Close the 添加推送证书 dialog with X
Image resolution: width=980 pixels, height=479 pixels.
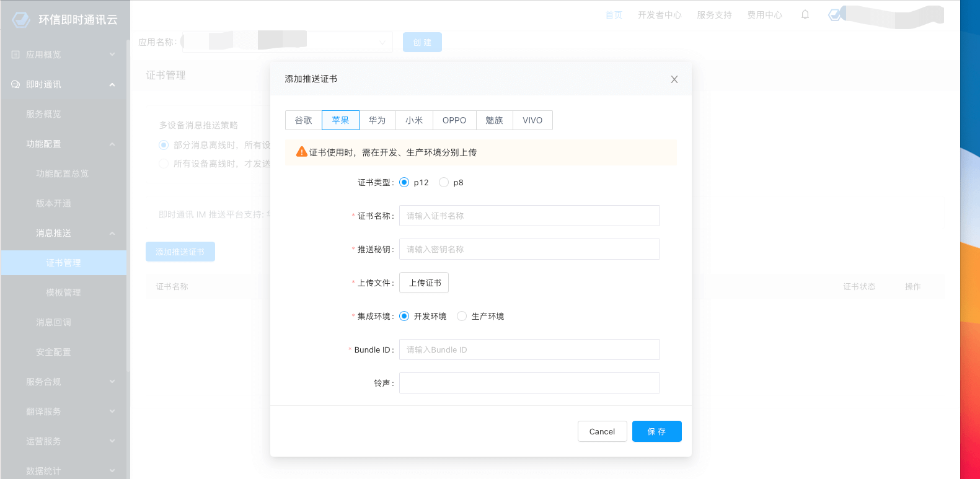[x=674, y=79]
